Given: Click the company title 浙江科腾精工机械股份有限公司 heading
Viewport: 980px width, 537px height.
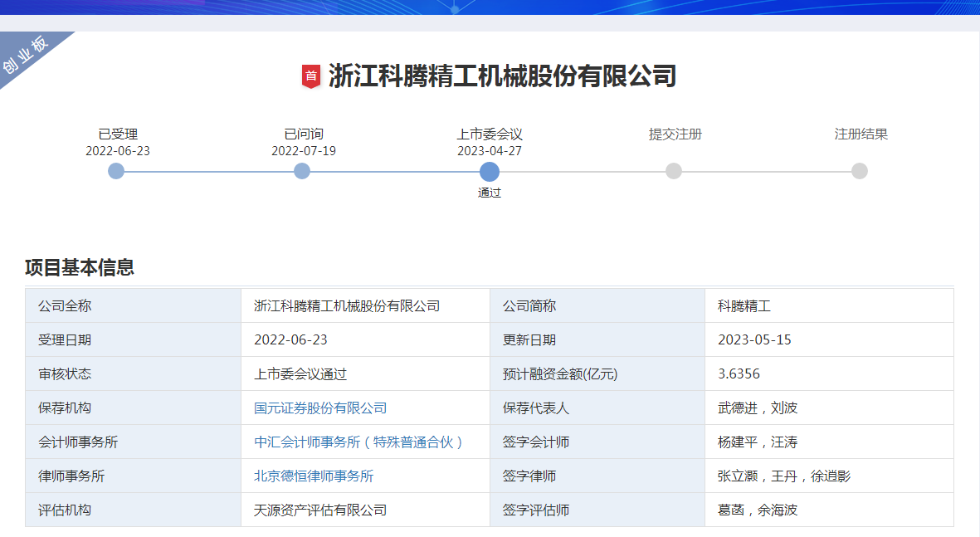Looking at the screenshot, I should pos(503,76).
